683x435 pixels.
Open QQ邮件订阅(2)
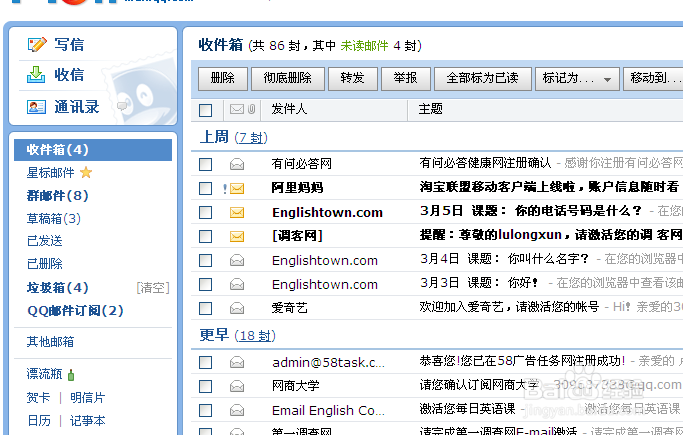[x=75, y=311]
